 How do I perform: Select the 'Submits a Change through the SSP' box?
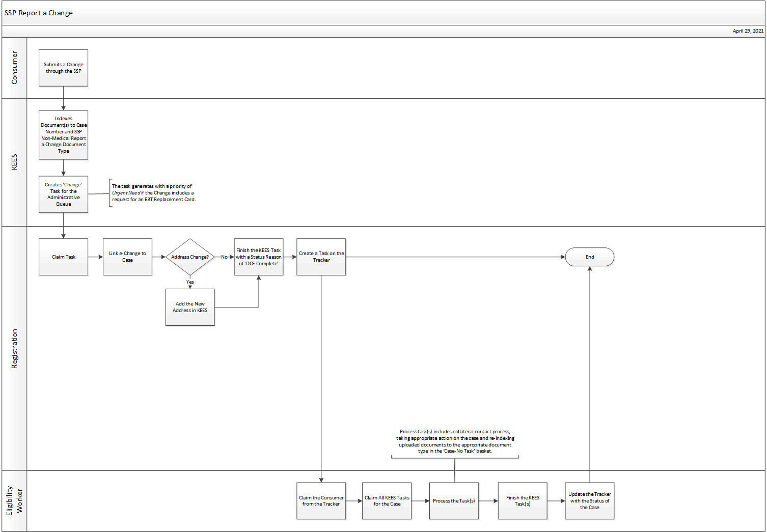pos(63,68)
